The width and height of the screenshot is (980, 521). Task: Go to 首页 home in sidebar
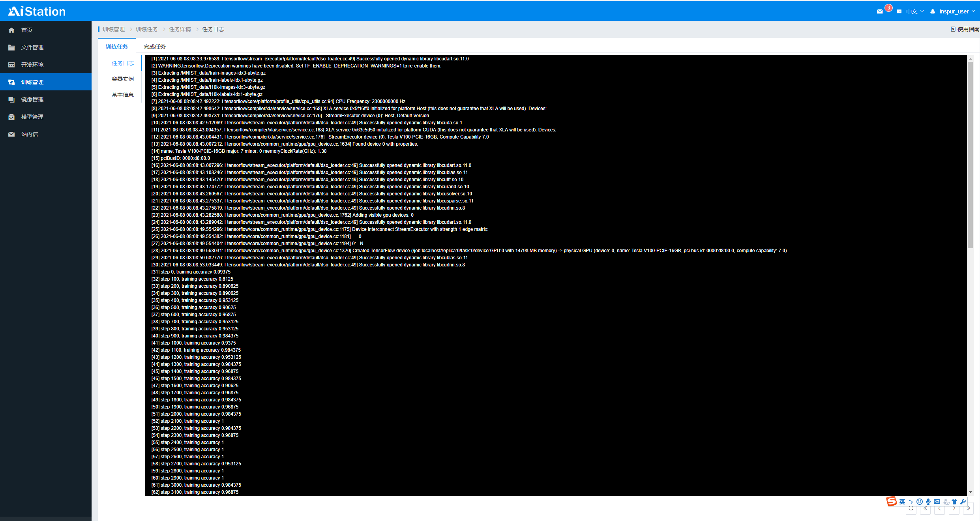[27, 30]
